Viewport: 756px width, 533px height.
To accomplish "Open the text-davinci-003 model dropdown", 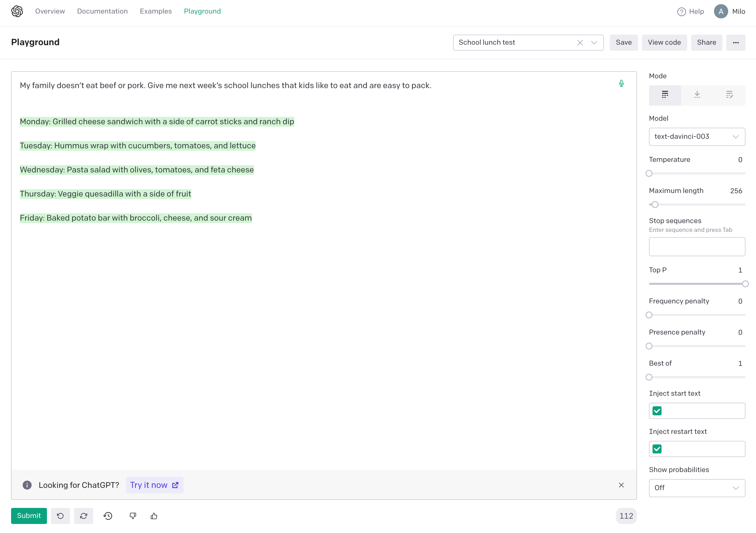I will tap(697, 137).
